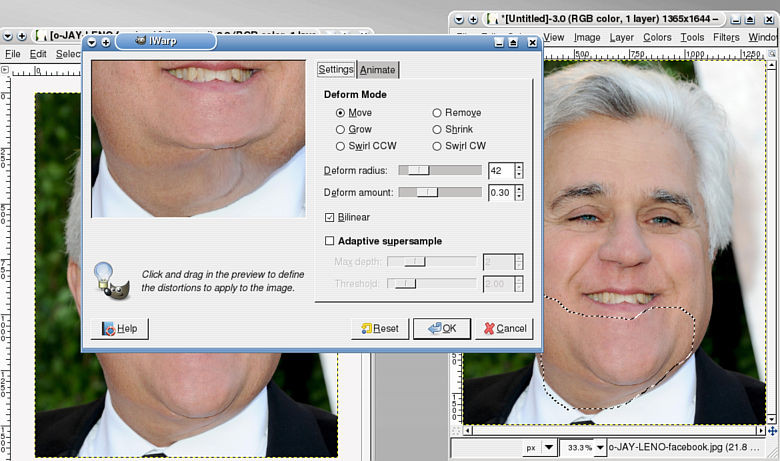Increase Deform radius with the up stepper
The height and width of the screenshot is (461, 780).
click(519, 166)
